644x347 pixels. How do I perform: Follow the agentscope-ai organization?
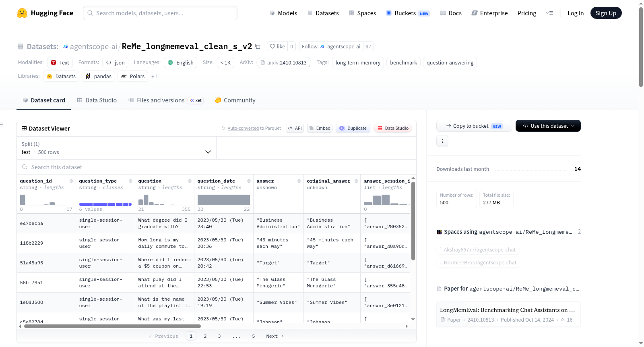pyautogui.click(x=331, y=46)
